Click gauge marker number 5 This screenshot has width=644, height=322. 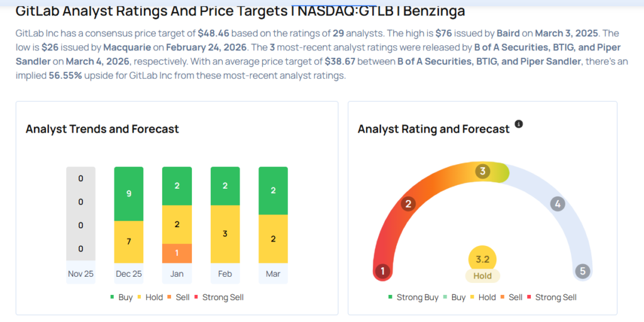click(583, 272)
